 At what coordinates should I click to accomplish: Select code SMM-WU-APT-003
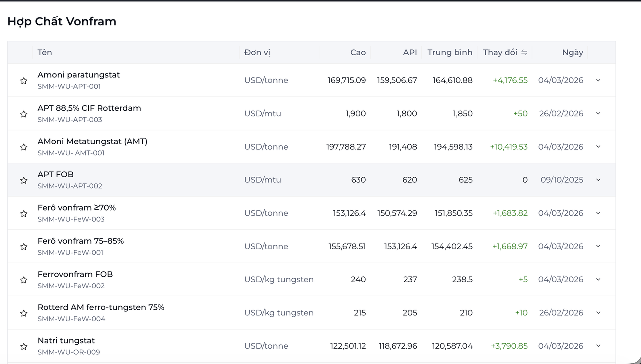point(70,119)
